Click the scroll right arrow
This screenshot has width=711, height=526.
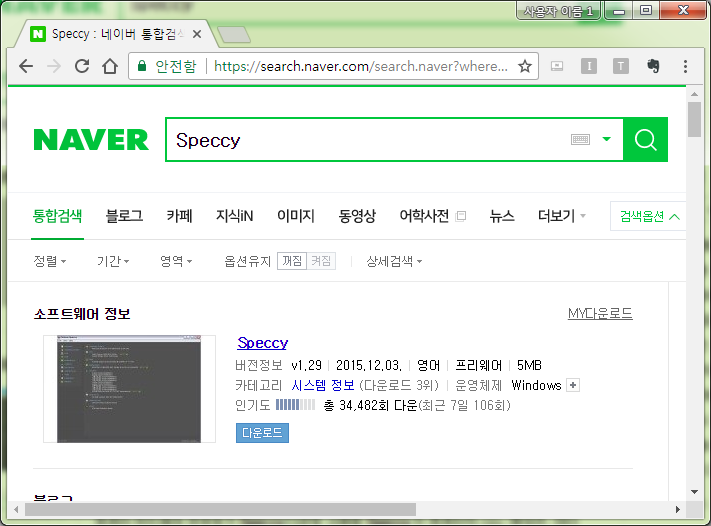tap(678, 510)
